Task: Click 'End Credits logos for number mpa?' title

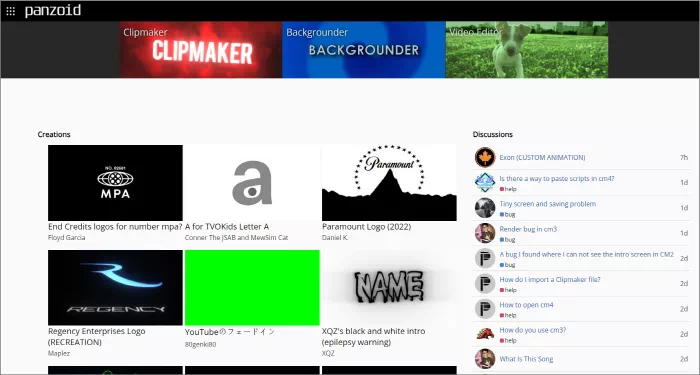Action: tap(115, 227)
